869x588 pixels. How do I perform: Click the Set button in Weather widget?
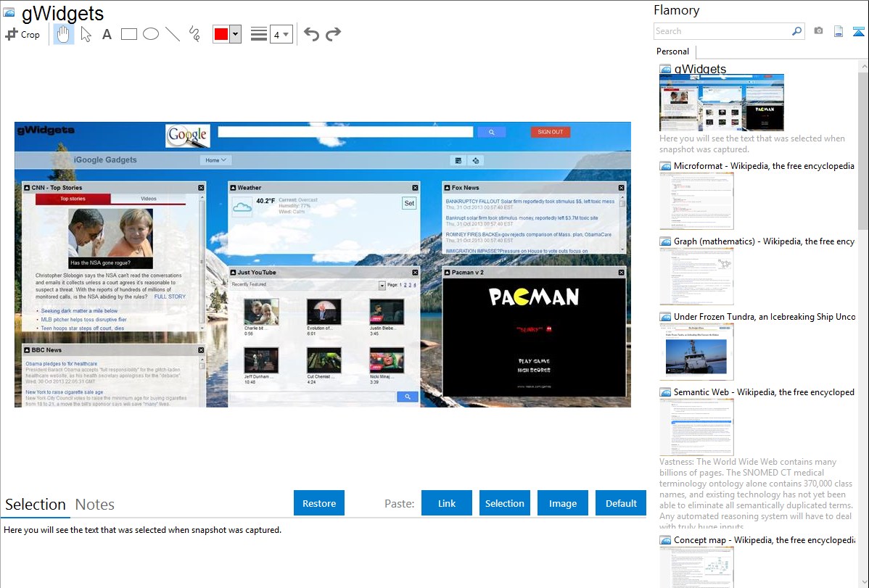[x=409, y=204]
